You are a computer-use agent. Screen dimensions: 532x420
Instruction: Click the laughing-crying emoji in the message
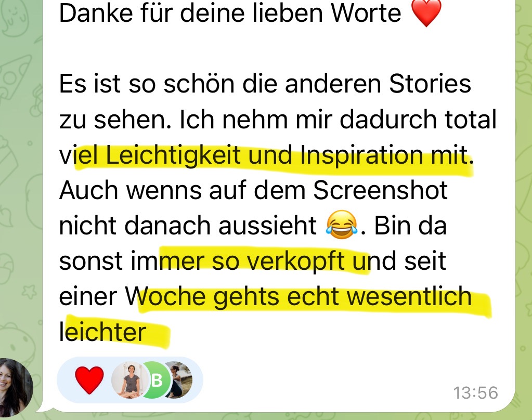pyautogui.click(x=341, y=224)
